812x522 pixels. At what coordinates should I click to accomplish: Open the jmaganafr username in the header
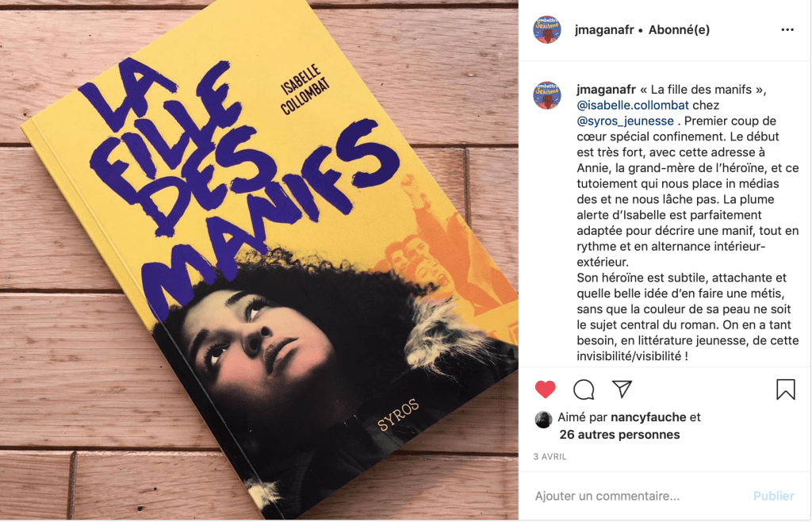[604, 30]
